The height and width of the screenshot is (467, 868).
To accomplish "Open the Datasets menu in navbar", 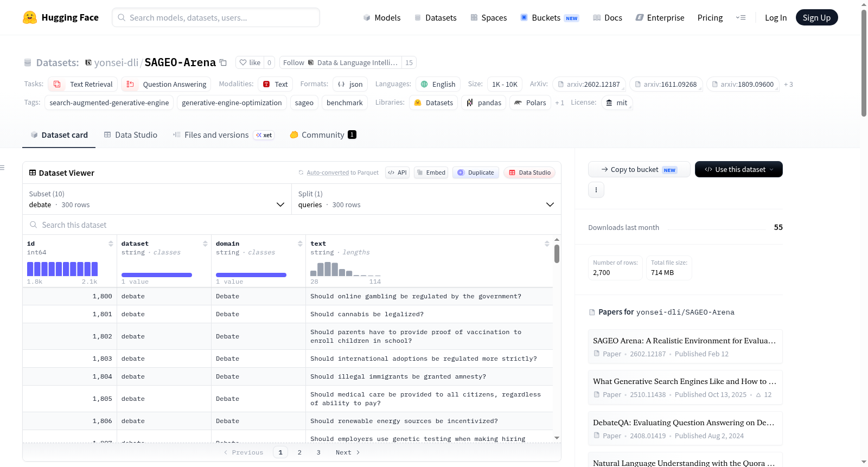I will coord(435,17).
